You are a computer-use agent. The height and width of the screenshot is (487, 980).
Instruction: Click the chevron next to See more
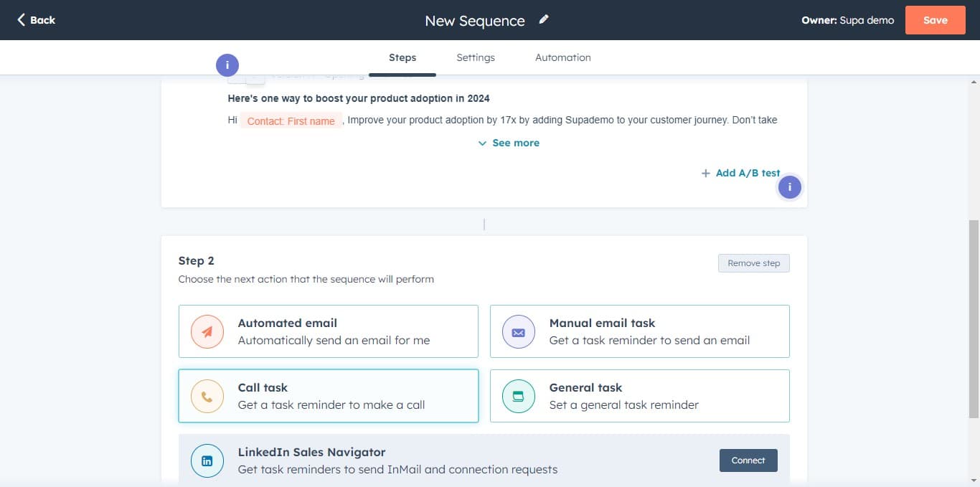(x=482, y=143)
